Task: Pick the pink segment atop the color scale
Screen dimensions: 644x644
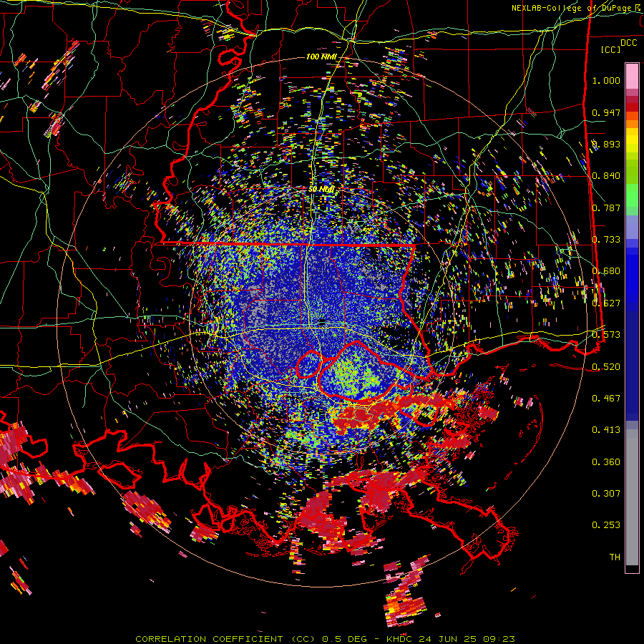Action: (x=632, y=77)
